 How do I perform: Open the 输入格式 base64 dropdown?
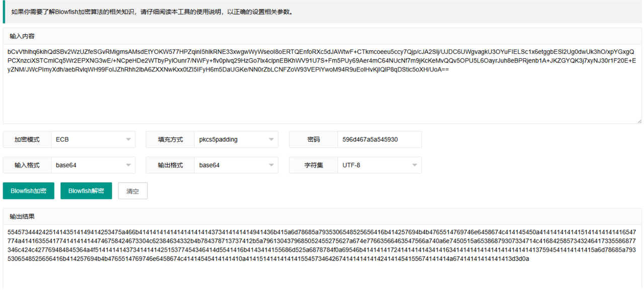coord(93,165)
